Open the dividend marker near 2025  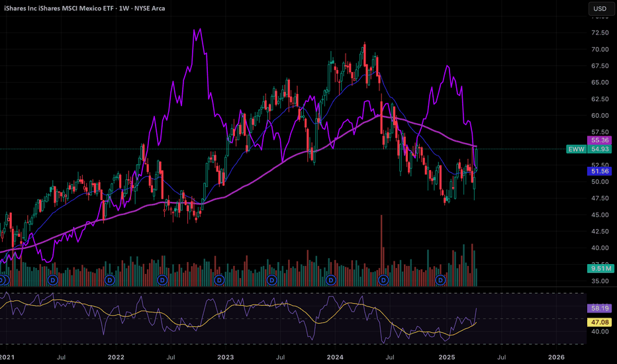[441, 280]
